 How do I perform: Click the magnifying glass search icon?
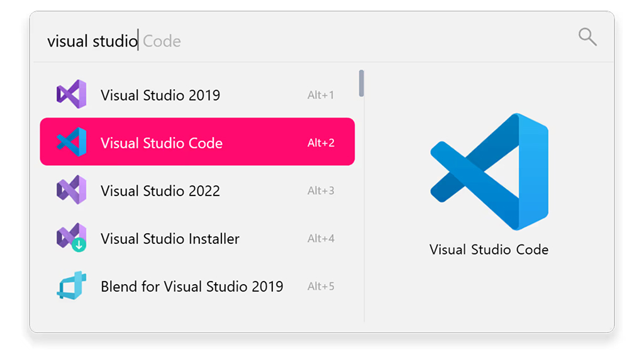pyautogui.click(x=587, y=37)
